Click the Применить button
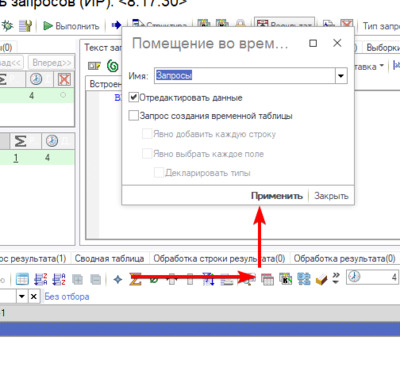The image size is (400, 375). [x=277, y=196]
